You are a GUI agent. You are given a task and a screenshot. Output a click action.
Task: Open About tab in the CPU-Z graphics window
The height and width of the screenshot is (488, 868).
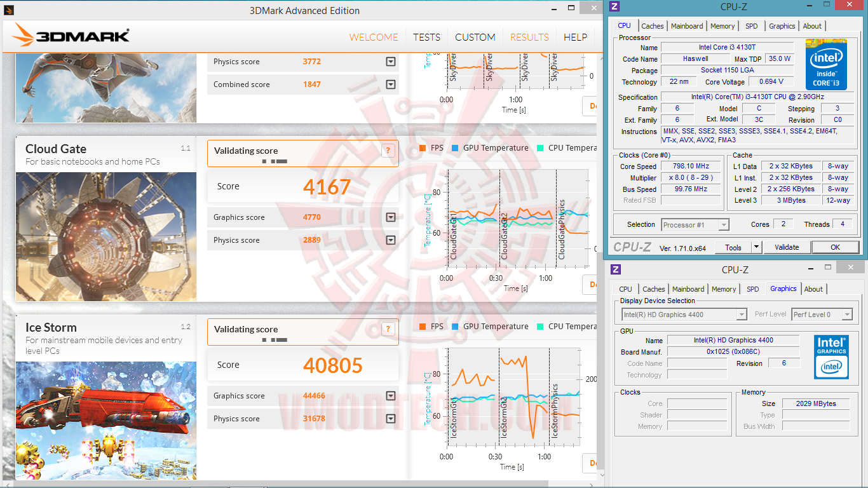(x=813, y=289)
